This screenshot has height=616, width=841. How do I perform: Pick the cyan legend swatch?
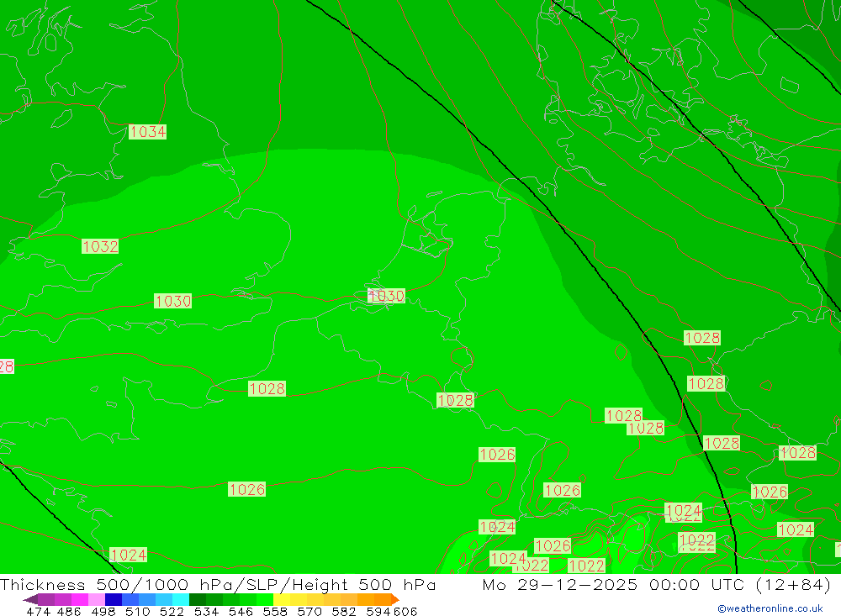pyautogui.click(x=181, y=599)
